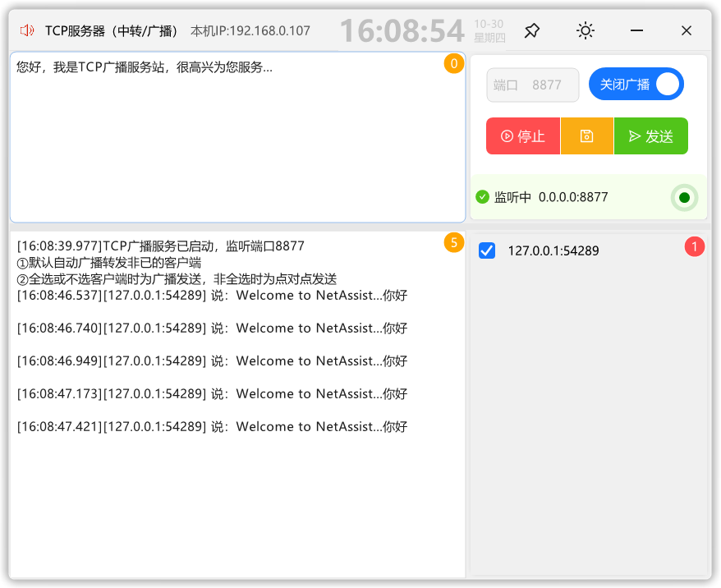Pin the window using the pushpin icon
Viewport: 721px width, 588px height.
click(531, 30)
